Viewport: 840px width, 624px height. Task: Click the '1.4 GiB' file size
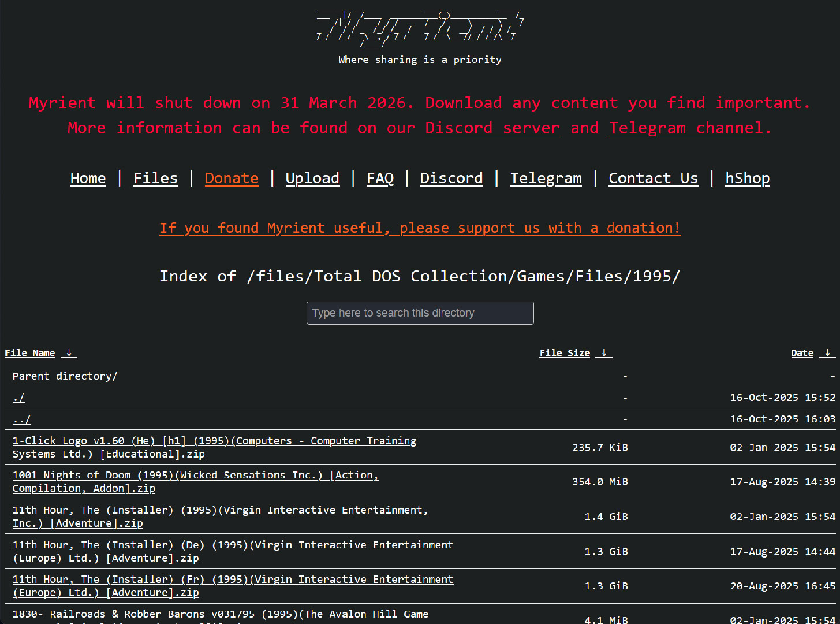pos(606,517)
